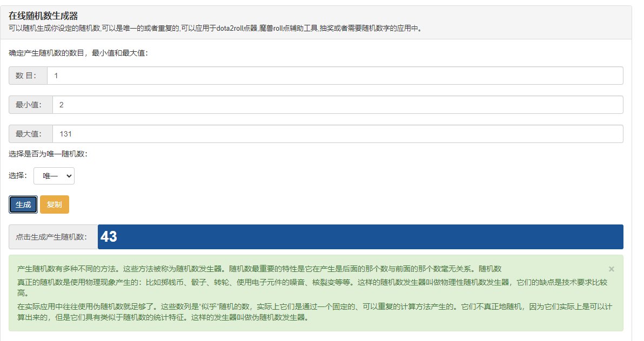Click the 确定产生随机数的数目 instruction text
This screenshot has width=644, height=341.
[x=78, y=53]
